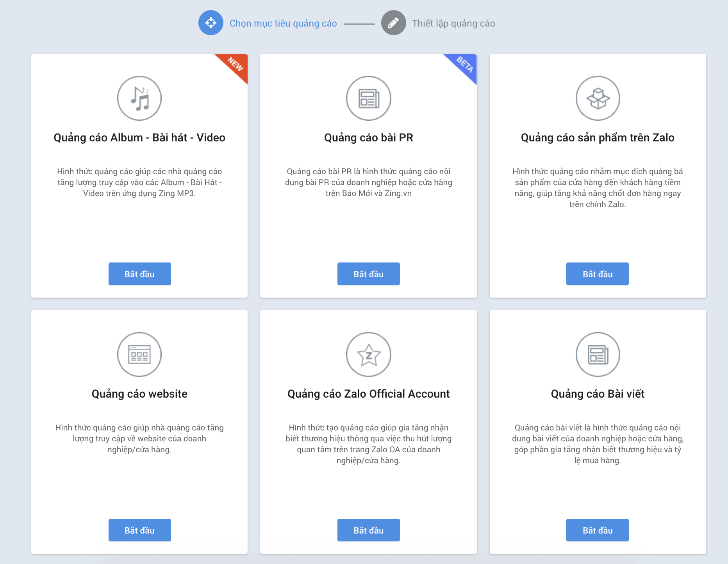Click the newspaper icon for PR ads
The width and height of the screenshot is (728, 564).
369,98
